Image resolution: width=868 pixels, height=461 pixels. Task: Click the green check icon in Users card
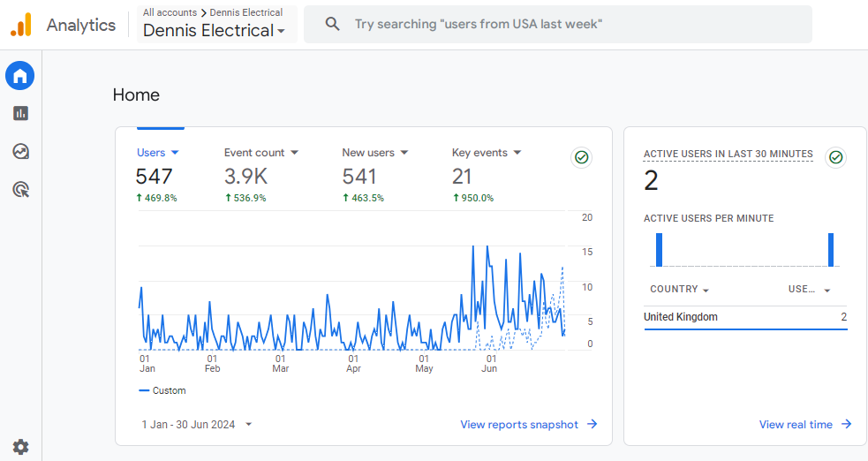581,158
